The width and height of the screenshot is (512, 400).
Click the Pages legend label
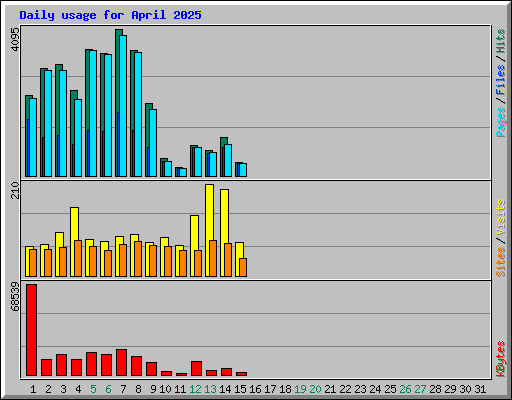click(501, 122)
